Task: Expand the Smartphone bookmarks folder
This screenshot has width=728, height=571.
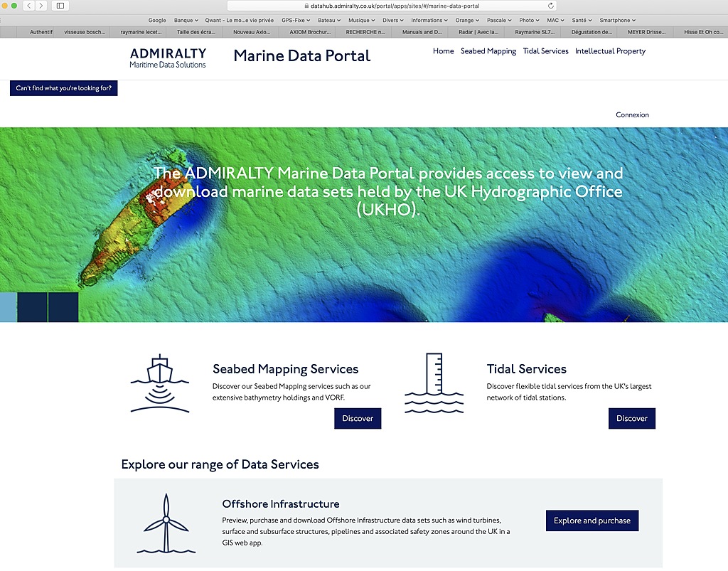Action: (618, 21)
